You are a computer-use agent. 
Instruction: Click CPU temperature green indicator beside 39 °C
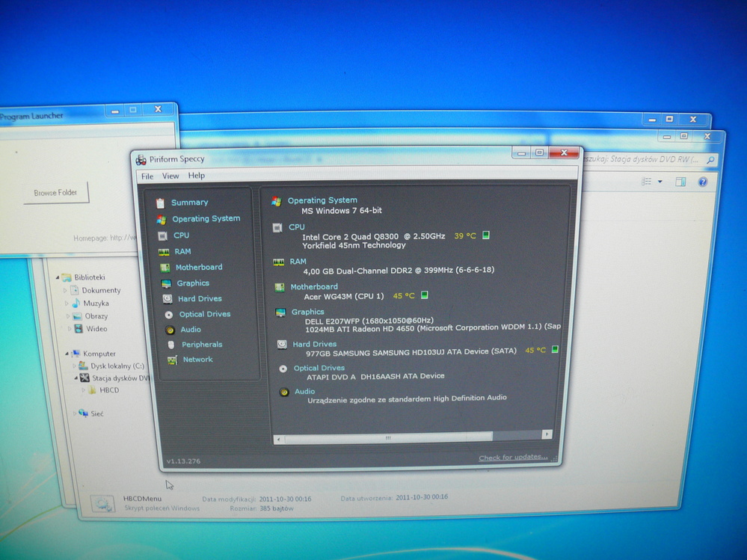click(x=486, y=235)
